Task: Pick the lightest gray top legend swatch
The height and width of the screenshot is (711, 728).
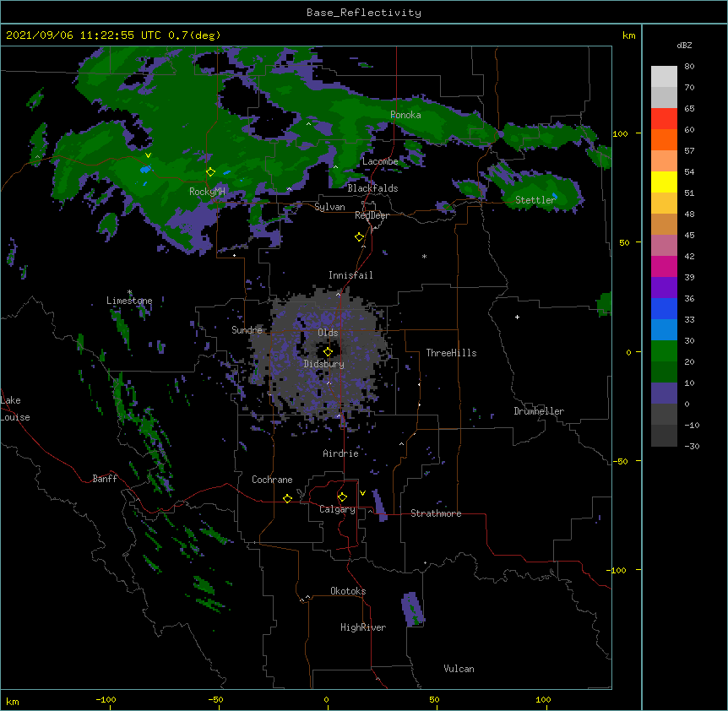Action: coord(664,76)
